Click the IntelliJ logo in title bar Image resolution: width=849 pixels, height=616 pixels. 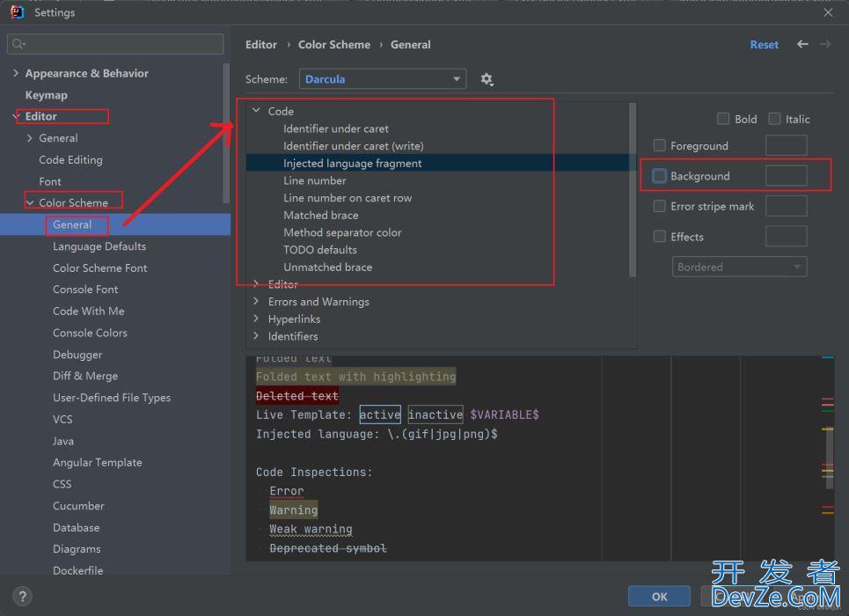17,12
